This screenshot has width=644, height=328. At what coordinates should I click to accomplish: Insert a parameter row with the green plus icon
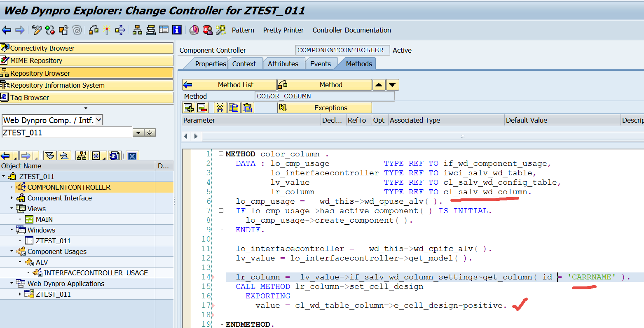(189, 108)
